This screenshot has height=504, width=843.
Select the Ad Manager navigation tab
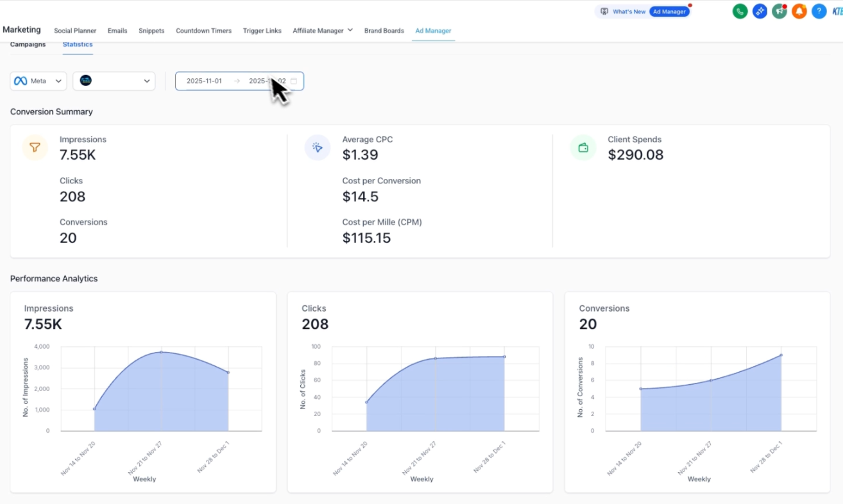(433, 31)
